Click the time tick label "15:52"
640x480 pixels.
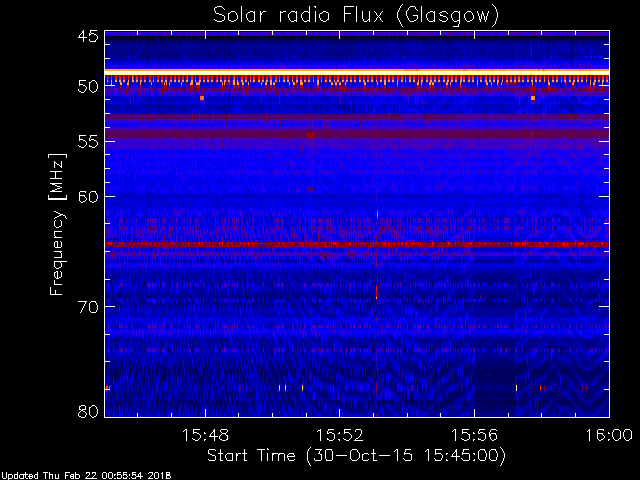(x=340, y=435)
